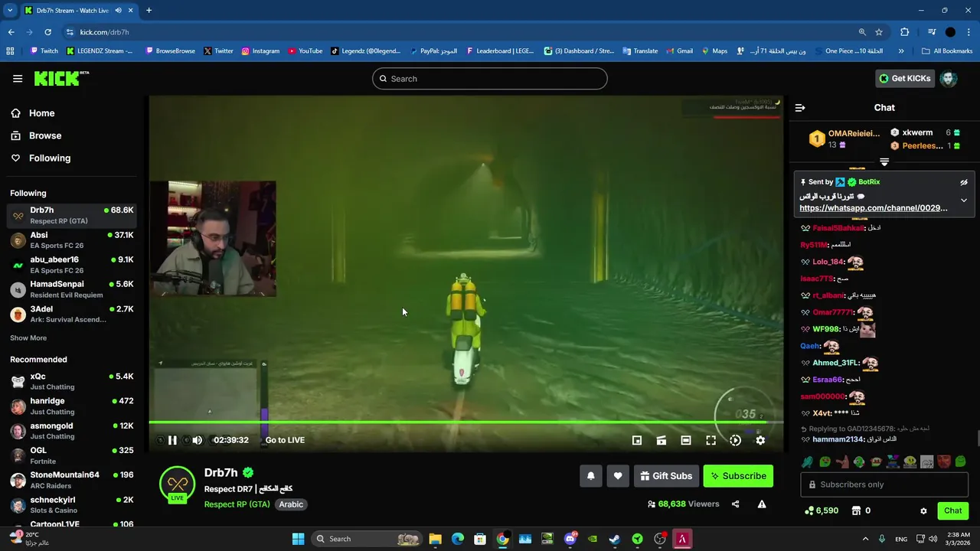Screen dimensions: 980x551
Task: Open File Explorer from taskbar
Action: pyautogui.click(x=435, y=539)
